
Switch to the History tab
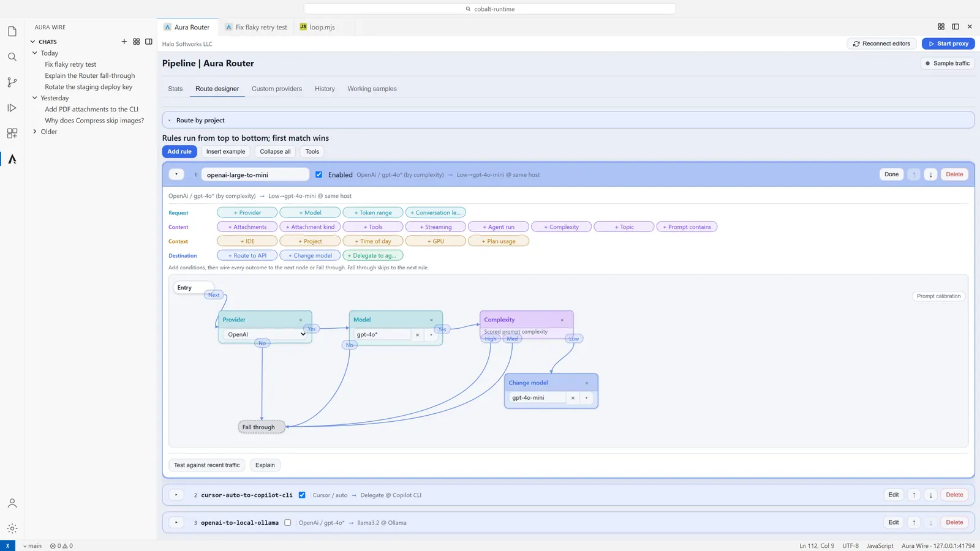click(325, 89)
